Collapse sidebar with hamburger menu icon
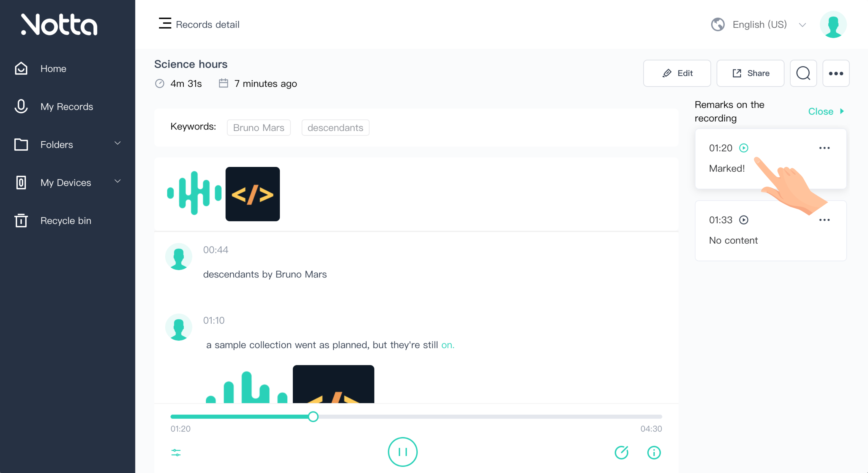Screen dimensions: 868x473 (165, 24)
